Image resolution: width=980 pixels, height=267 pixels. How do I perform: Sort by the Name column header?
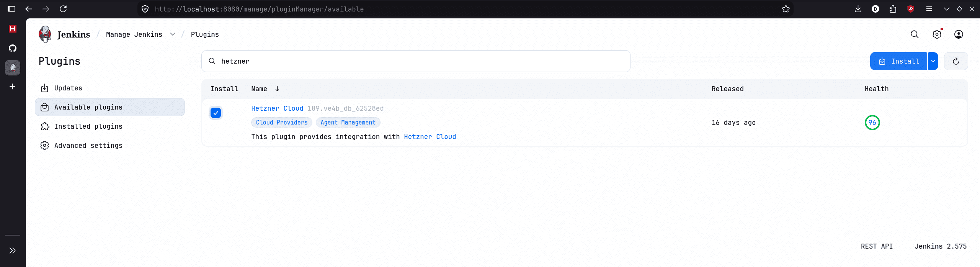[265, 89]
